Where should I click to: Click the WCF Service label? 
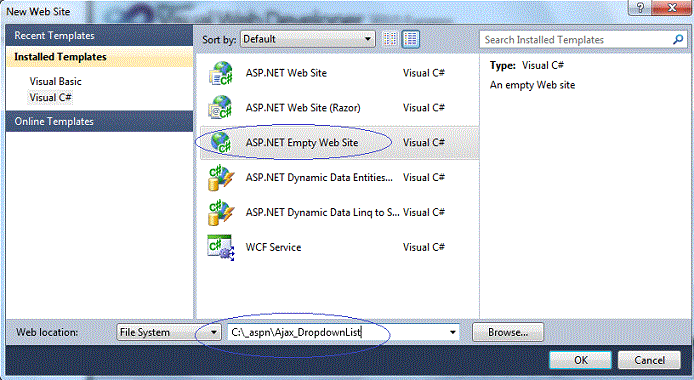click(x=274, y=247)
